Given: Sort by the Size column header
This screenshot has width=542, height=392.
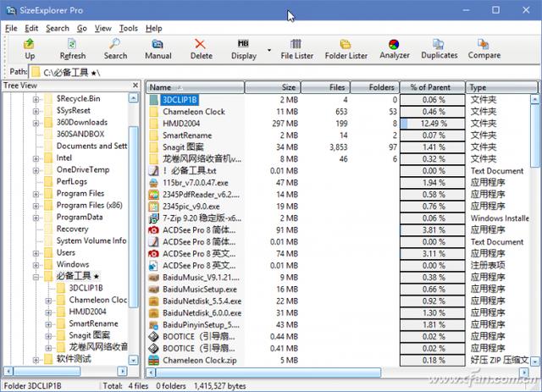Looking at the screenshot, I should 273,87.
